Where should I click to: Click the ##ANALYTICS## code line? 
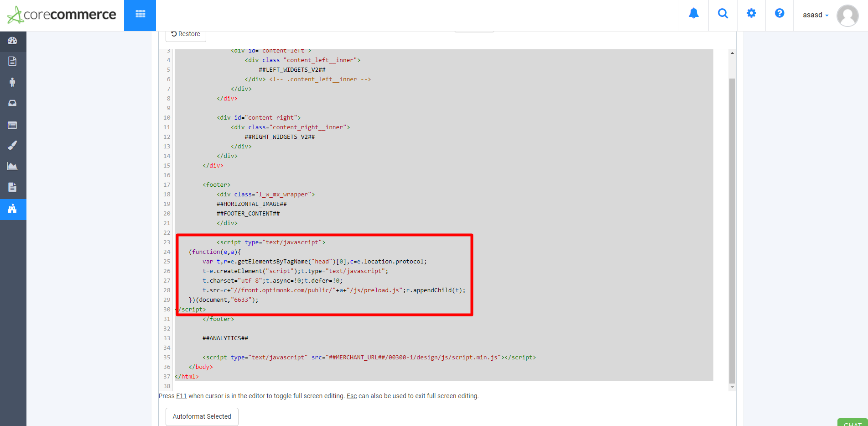(x=225, y=338)
